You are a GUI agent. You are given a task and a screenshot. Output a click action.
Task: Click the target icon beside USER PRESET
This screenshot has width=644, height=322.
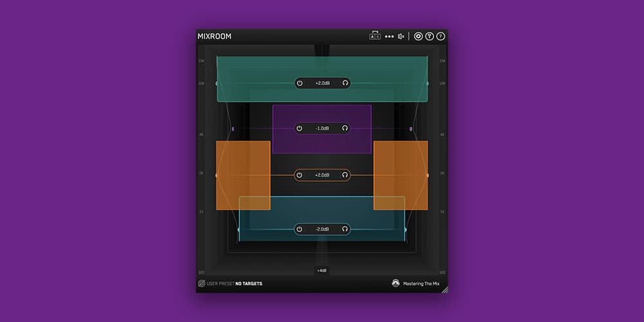coord(202,283)
